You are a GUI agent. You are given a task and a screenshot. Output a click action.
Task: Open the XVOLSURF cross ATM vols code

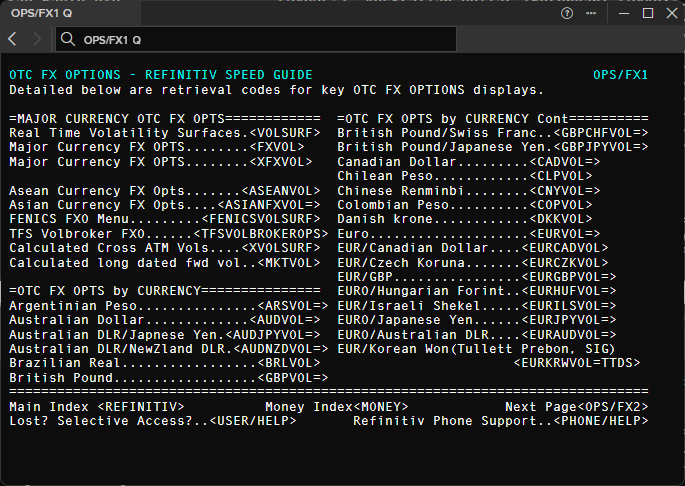point(281,248)
